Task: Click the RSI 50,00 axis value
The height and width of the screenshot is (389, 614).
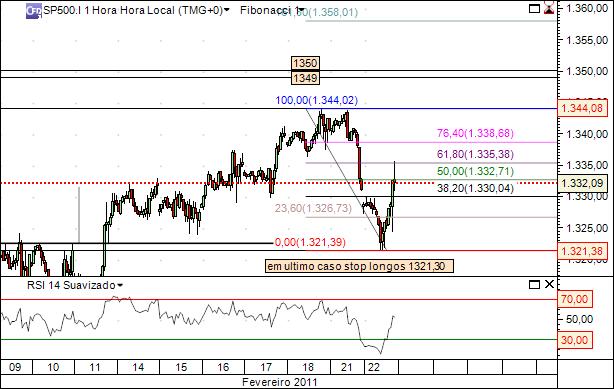Action: 580,319
